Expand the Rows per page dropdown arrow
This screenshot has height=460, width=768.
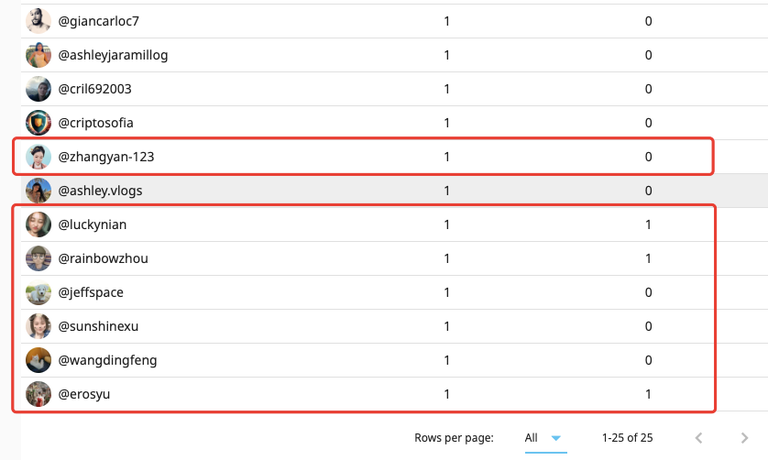pyautogui.click(x=556, y=438)
